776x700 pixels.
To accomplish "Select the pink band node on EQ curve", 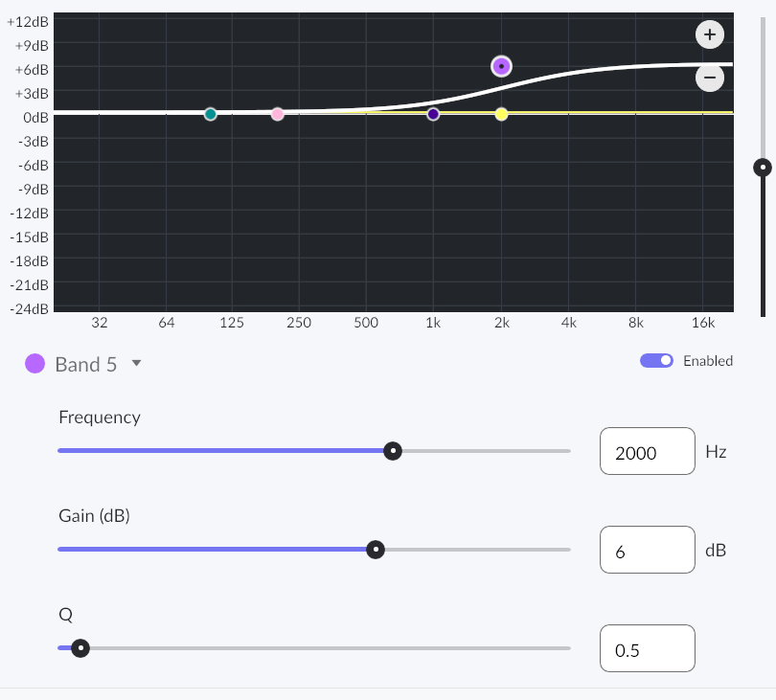I will [x=278, y=114].
